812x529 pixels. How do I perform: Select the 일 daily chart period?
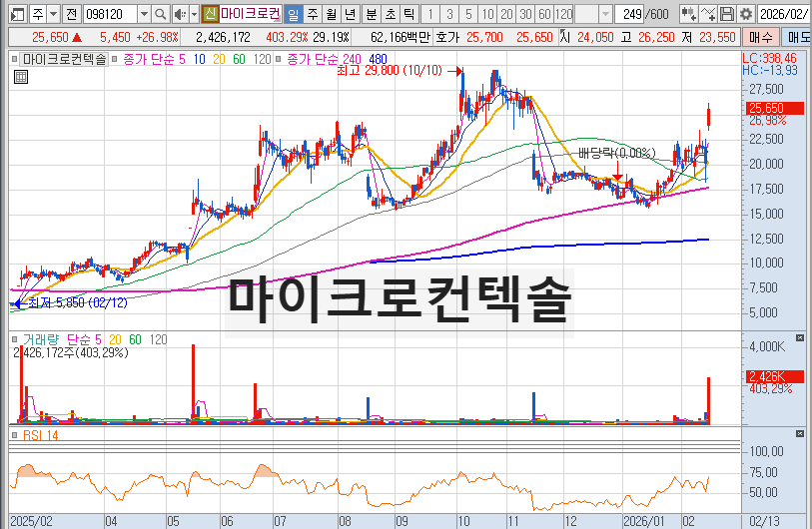pyautogui.click(x=293, y=14)
